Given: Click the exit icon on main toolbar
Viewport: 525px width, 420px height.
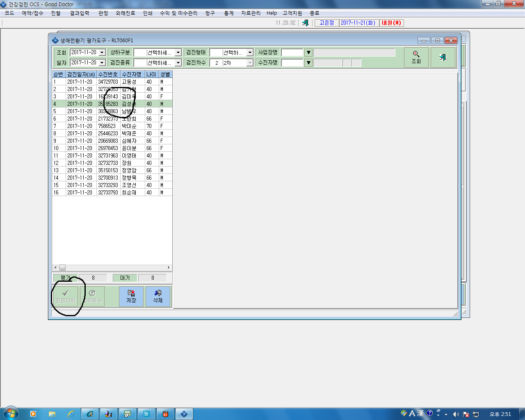Looking at the screenshot, I should click(x=305, y=23).
